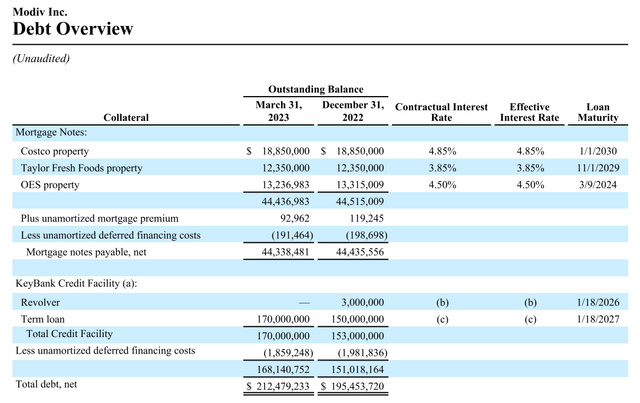
Task: Select the "Mortgage notes payable, net" label
Action: [86, 252]
